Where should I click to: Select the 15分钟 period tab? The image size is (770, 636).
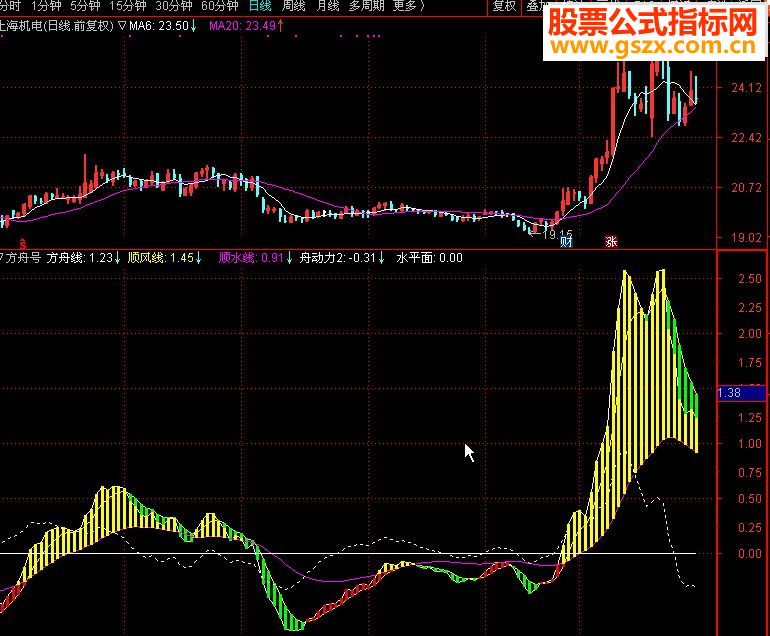127,6
